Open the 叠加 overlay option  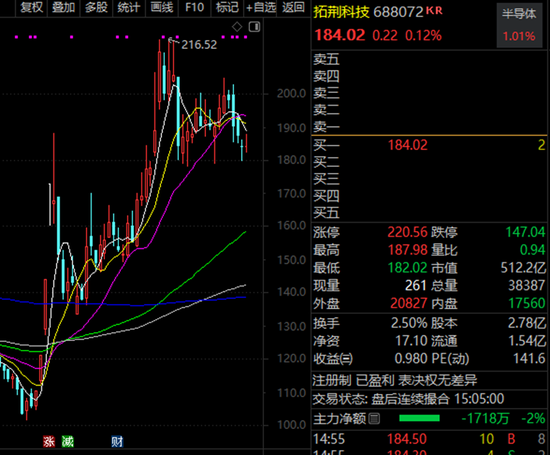(x=63, y=7)
